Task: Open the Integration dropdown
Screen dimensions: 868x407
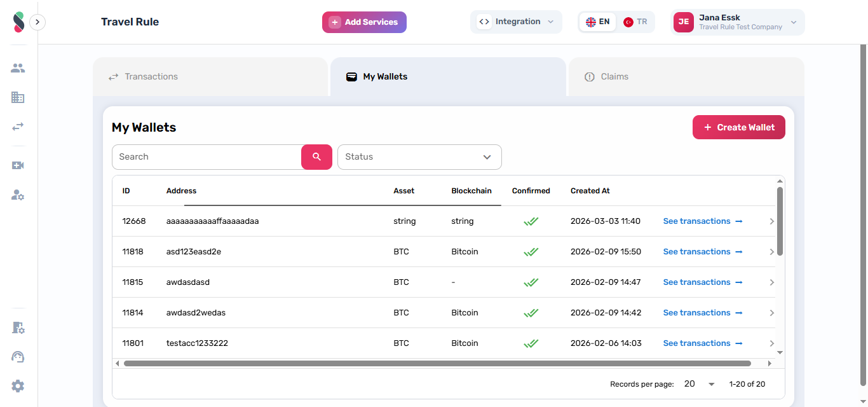Action: point(516,22)
